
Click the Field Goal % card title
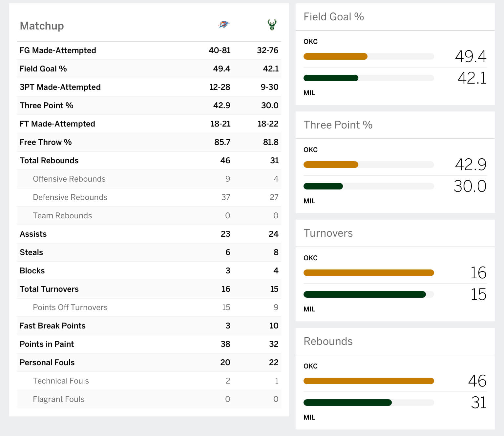[x=333, y=17]
